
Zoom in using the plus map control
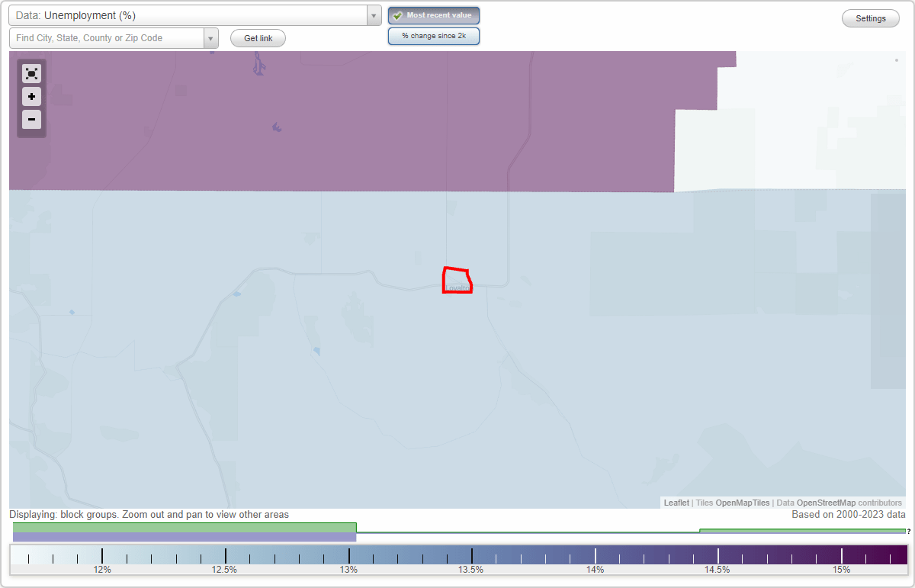click(x=31, y=96)
